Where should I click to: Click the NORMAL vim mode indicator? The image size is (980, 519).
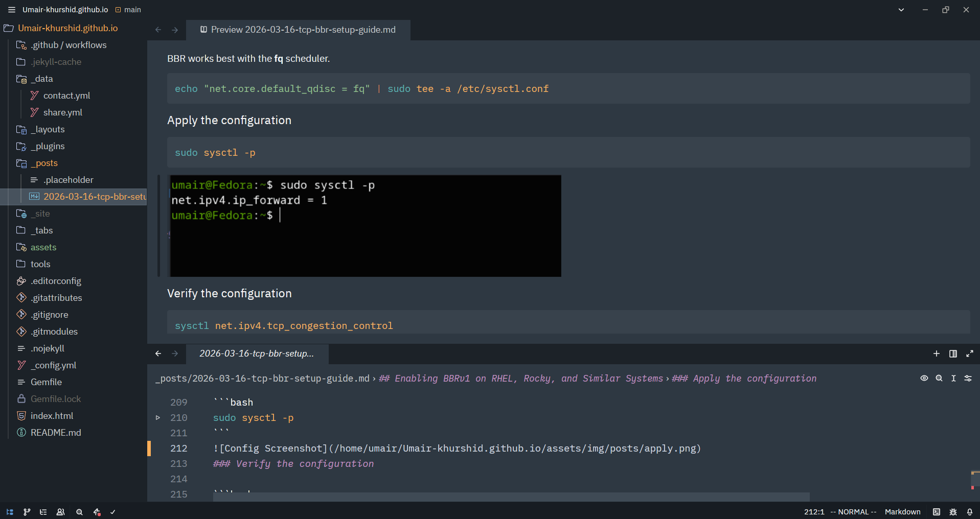[x=853, y=512]
